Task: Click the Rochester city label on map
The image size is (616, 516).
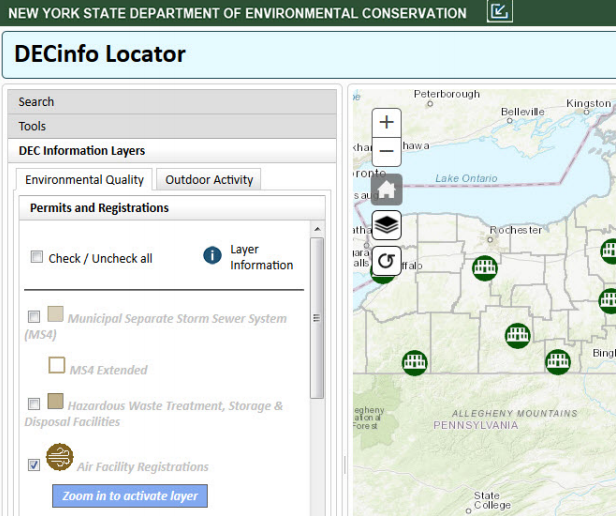Action: click(x=516, y=230)
